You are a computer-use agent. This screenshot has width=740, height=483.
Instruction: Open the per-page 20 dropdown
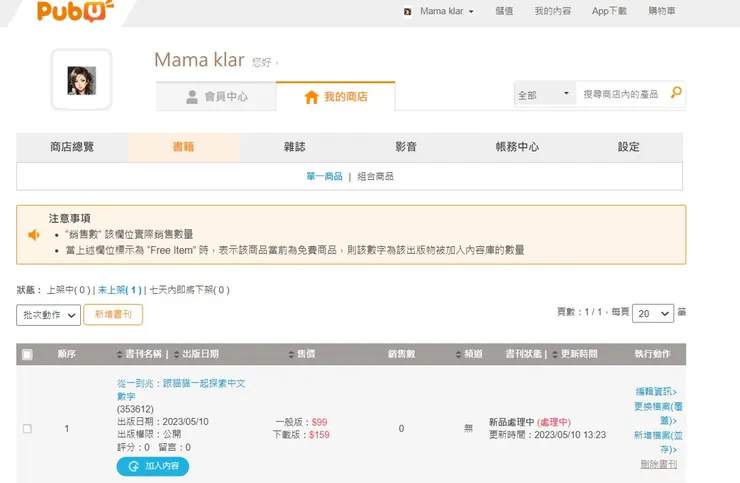point(653,314)
